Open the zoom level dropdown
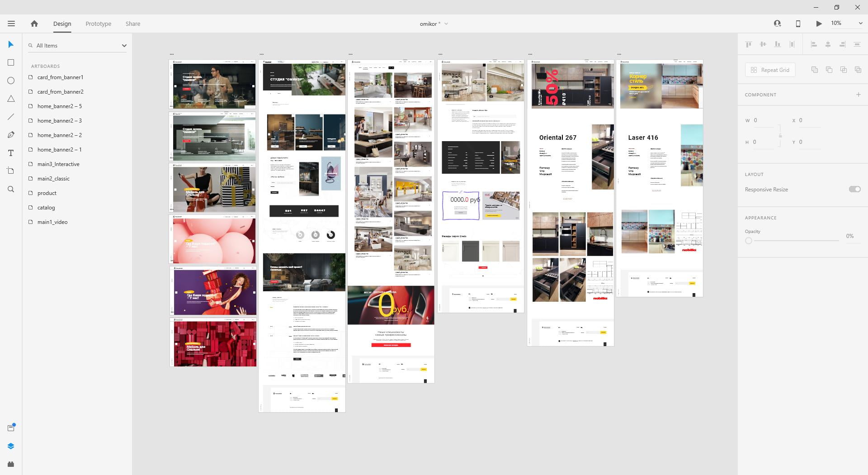 (x=860, y=24)
